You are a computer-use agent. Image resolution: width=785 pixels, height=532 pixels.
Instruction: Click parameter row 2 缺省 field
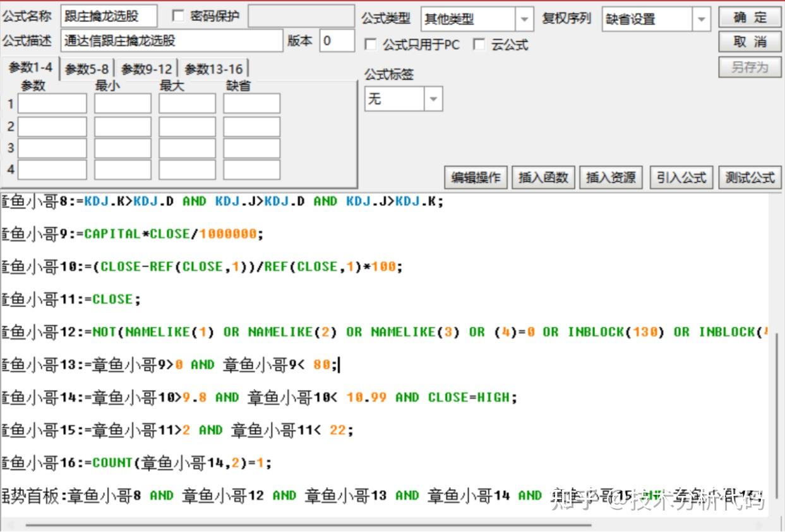click(x=252, y=126)
